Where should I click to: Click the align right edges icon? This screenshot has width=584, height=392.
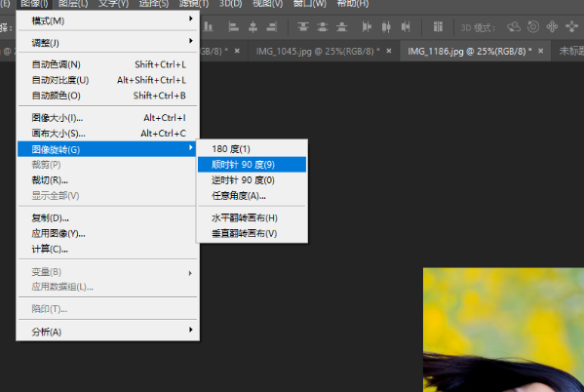coord(272,27)
